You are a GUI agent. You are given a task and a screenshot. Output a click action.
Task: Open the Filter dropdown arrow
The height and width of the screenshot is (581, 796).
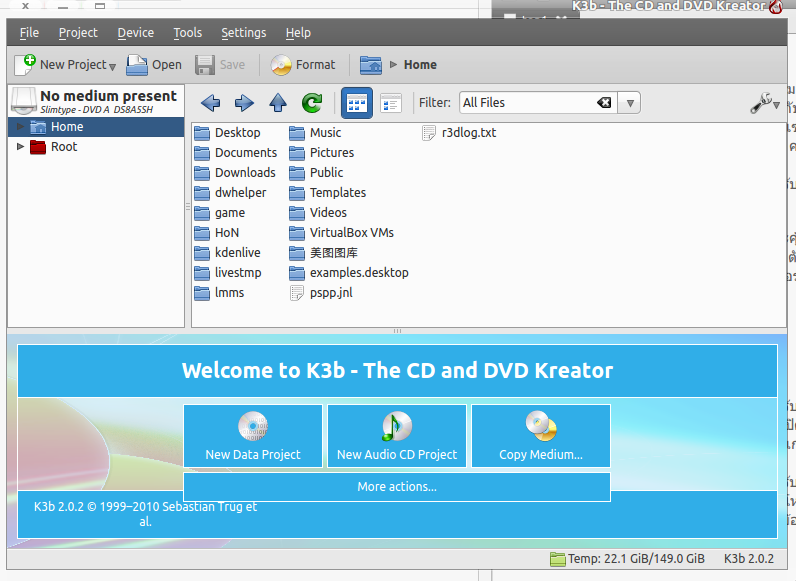pos(629,103)
